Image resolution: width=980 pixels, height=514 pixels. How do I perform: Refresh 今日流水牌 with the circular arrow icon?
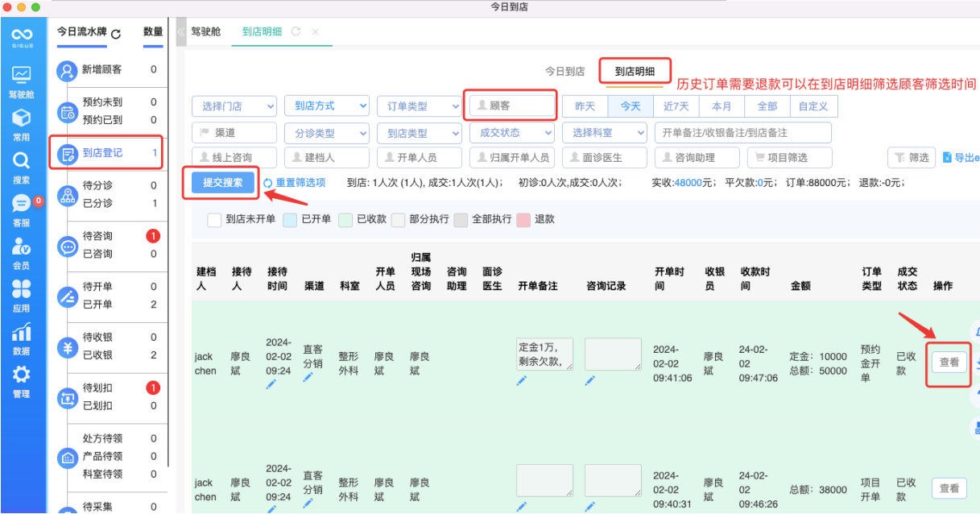click(115, 35)
